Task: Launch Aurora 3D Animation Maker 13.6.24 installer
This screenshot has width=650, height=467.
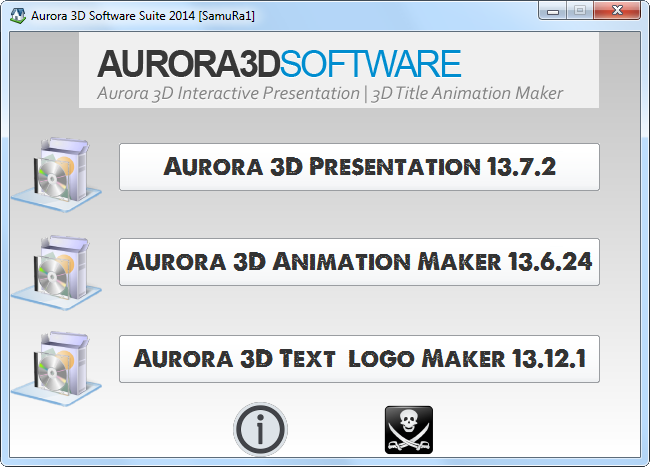Action: [359, 262]
